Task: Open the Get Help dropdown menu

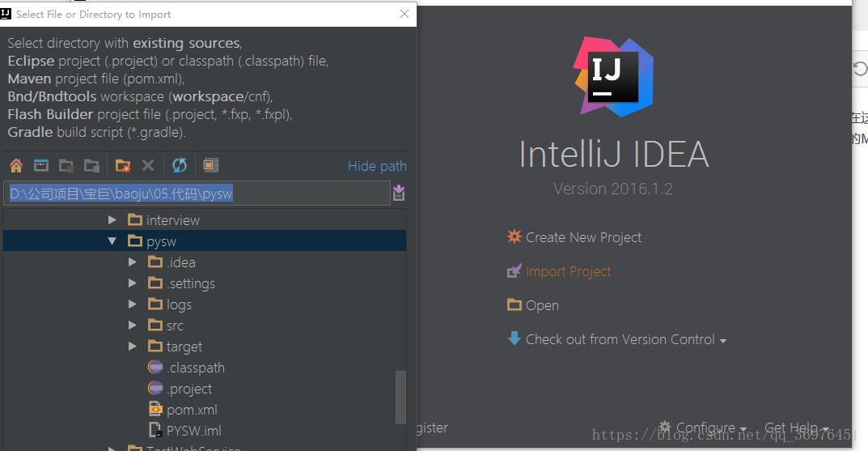Action: tap(796, 428)
